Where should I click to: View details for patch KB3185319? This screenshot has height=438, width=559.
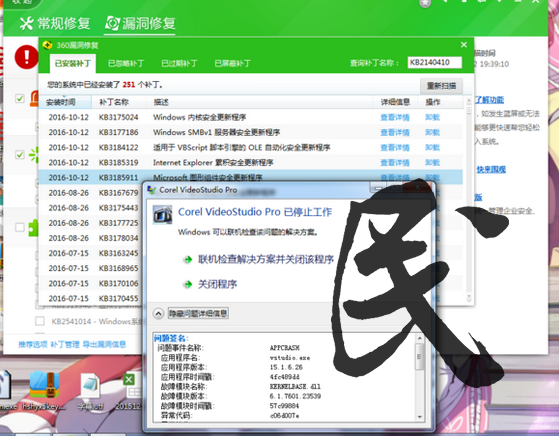(x=395, y=163)
